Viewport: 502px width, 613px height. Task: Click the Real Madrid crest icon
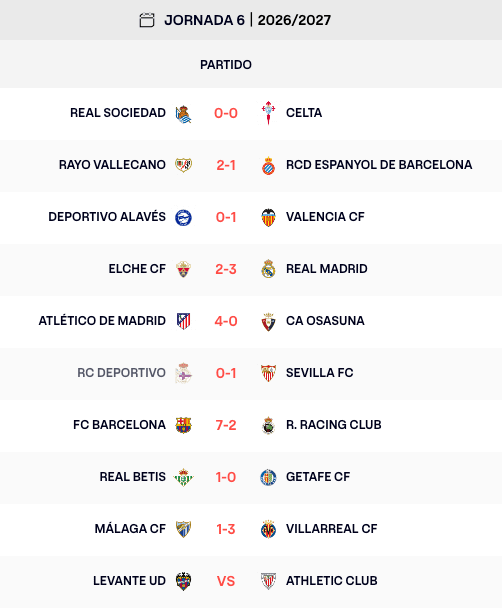268,269
